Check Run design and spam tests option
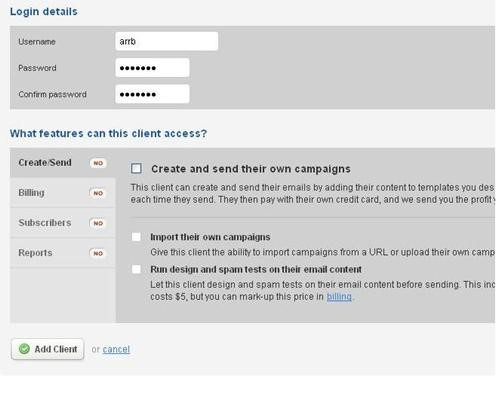The height and width of the screenshot is (396, 498). click(x=136, y=269)
